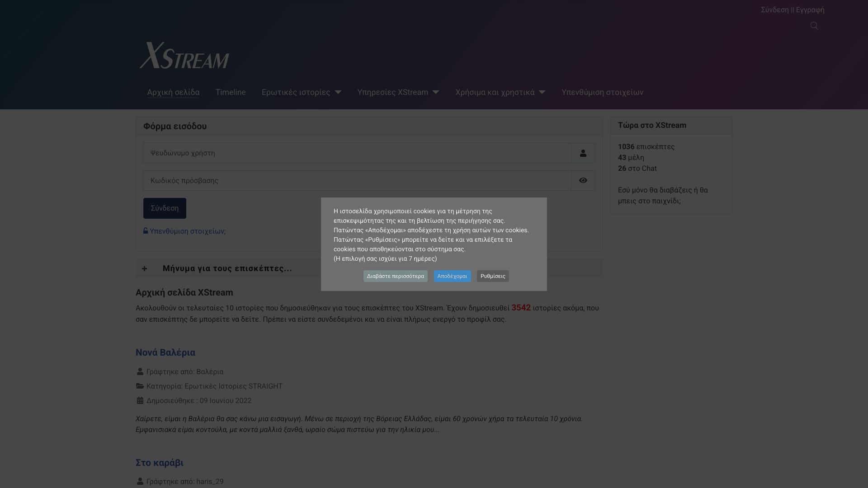
Task: Open cookie Ρυθμίσεις settings button
Action: 493,276
